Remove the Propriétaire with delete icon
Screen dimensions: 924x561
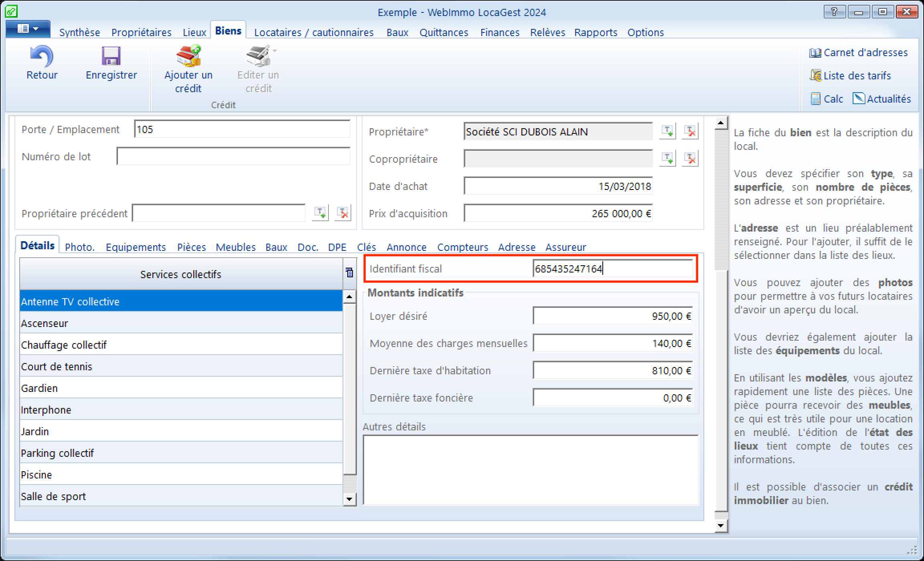pyautogui.click(x=690, y=131)
